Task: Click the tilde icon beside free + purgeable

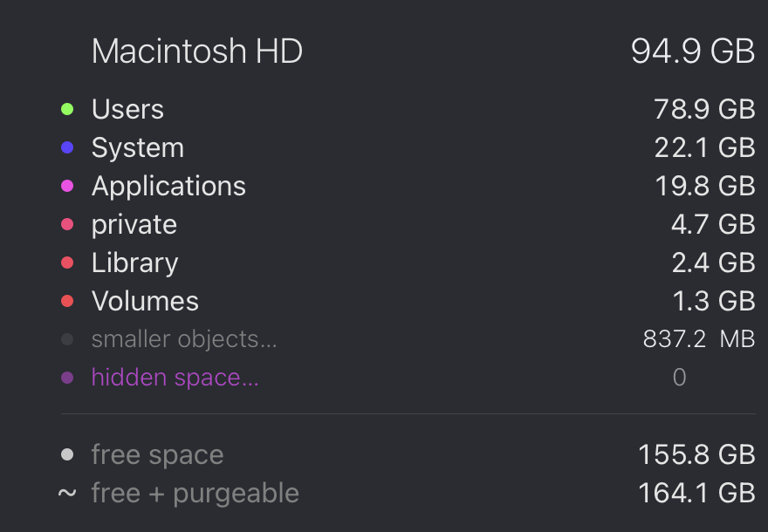Action: click(67, 494)
